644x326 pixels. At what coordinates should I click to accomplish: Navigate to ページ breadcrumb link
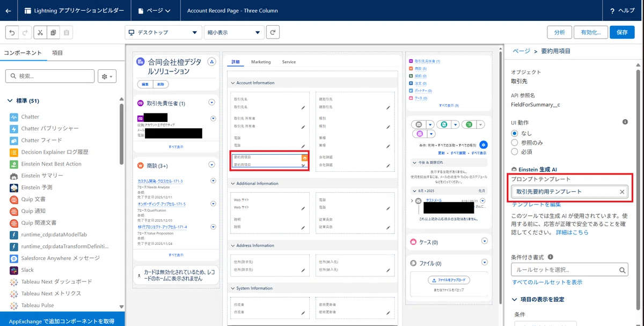[x=521, y=51]
